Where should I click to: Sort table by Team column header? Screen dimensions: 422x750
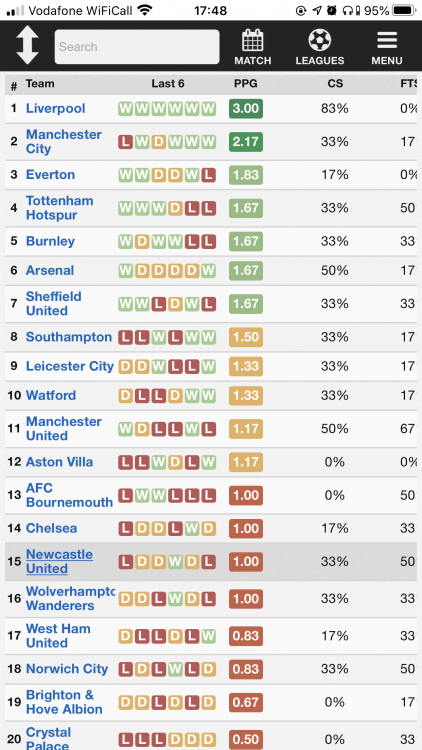[x=40, y=84]
